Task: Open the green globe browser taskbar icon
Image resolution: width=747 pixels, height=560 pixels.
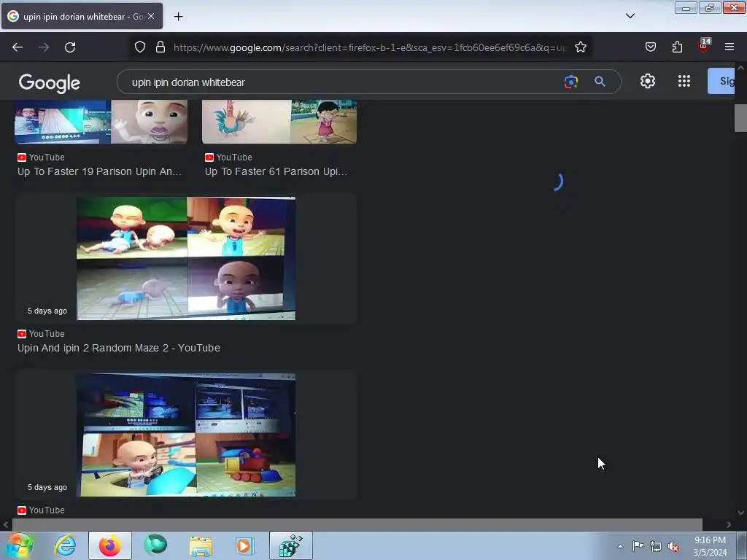Action: [x=155, y=545]
